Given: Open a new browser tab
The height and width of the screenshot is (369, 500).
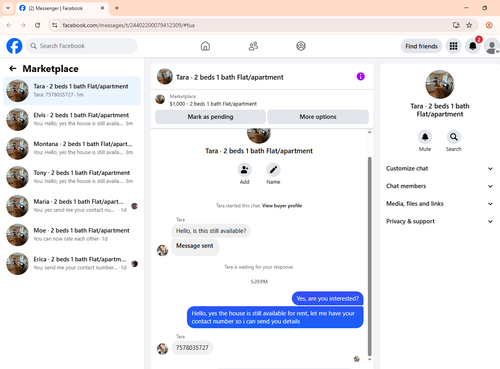Looking at the screenshot, I should coord(117,8).
